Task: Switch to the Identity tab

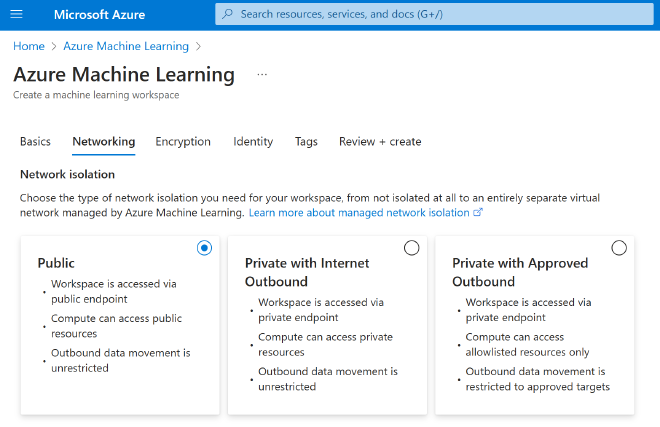Action: [x=253, y=141]
